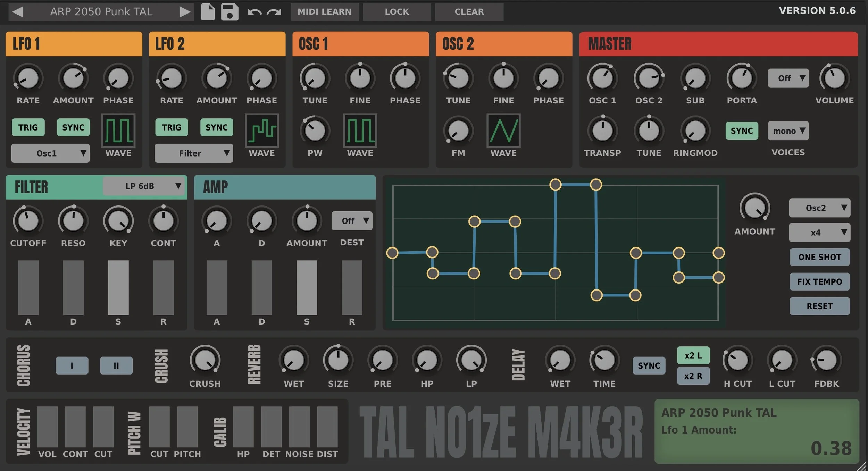Click the new preset page icon

[208, 12]
